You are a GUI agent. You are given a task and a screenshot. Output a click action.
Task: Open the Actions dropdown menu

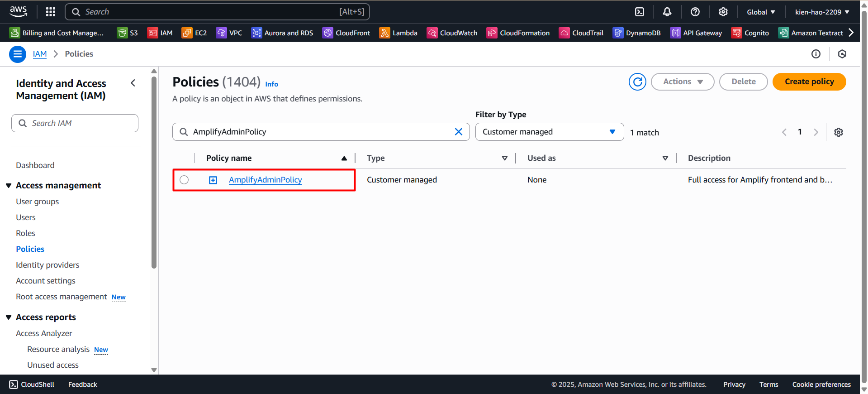(682, 82)
